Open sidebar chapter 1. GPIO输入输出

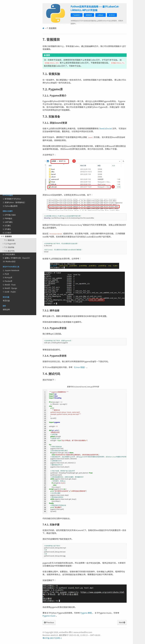[x=9, y=215]
